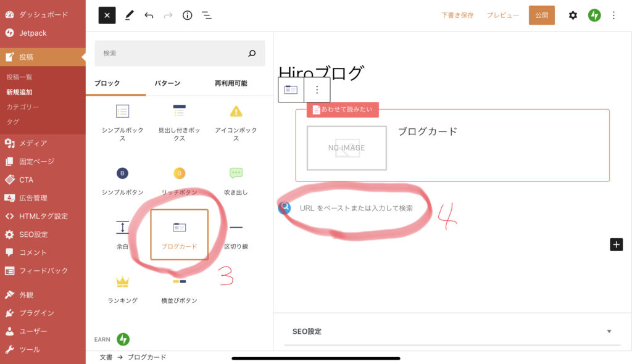Image resolution: width=632 pixels, height=364 pixels.
Task: Open the settings gear panel
Action: (x=573, y=15)
